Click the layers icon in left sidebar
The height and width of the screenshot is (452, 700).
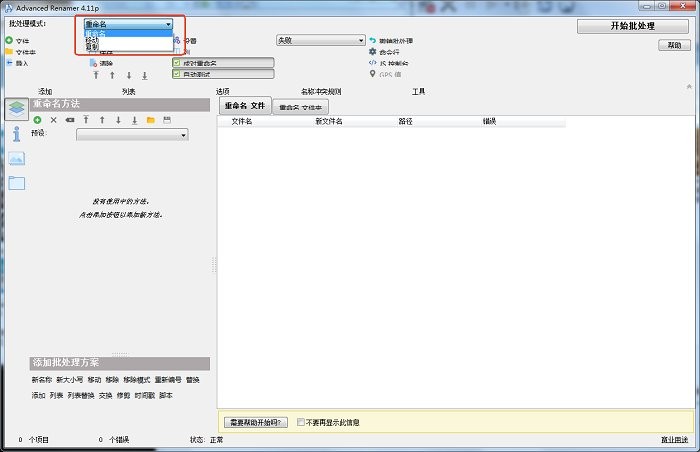coord(16,108)
